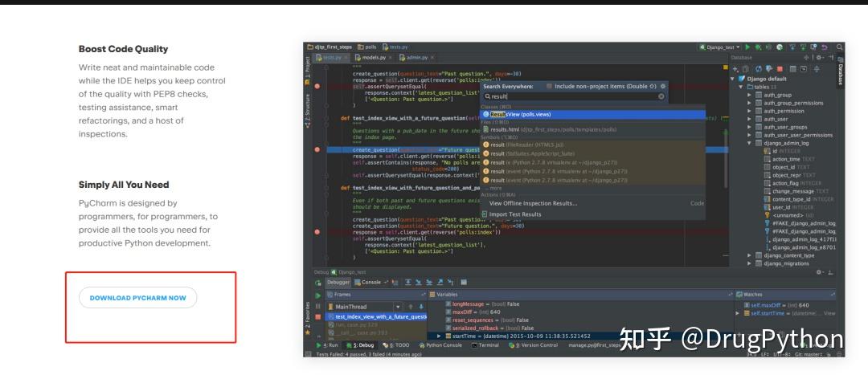Open the Debugger tab in Debug panel

click(338, 282)
